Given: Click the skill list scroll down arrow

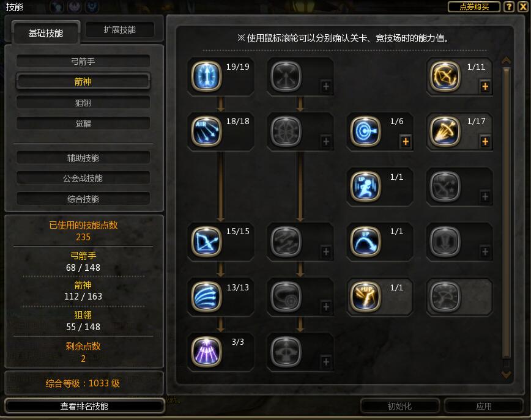Looking at the screenshot, I should tap(507, 374).
